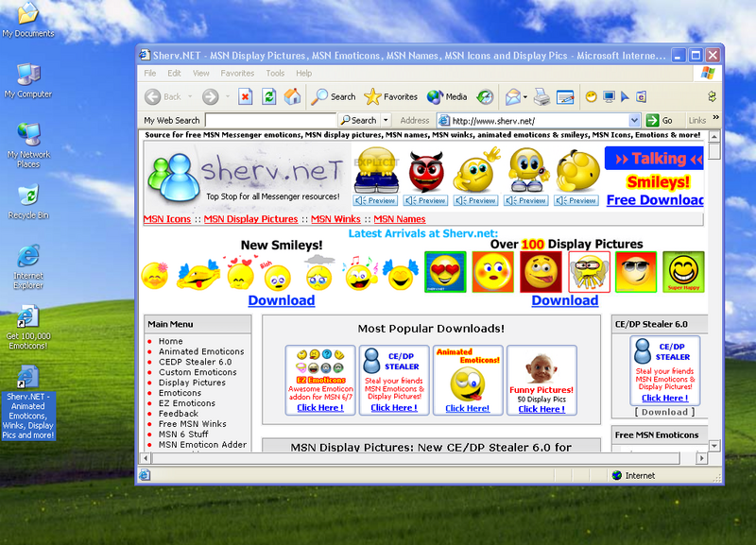Open the Help menu

point(303,74)
